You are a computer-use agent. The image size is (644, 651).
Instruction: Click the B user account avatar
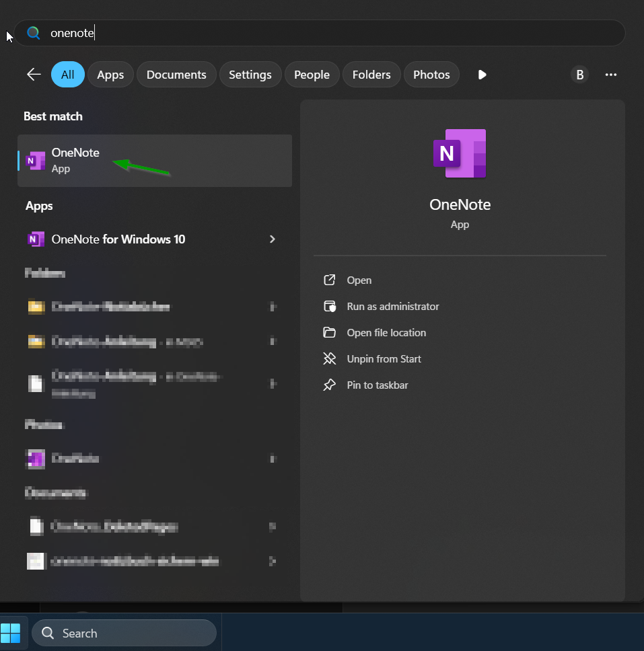579,75
